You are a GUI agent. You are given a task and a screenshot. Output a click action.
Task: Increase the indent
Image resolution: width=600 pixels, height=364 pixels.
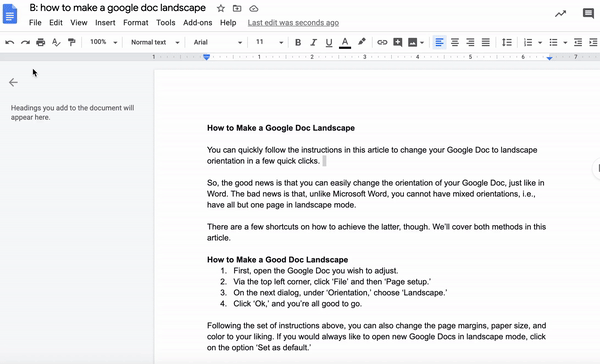click(593, 42)
